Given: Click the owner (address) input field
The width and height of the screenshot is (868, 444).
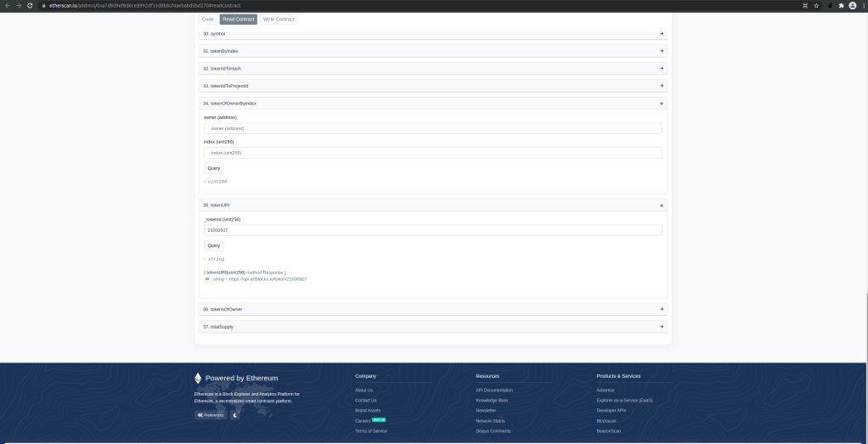Looking at the screenshot, I should (432, 128).
